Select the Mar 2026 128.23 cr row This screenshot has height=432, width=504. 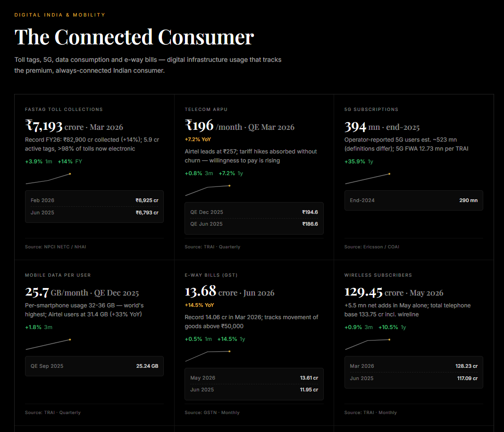click(x=414, y=366)
